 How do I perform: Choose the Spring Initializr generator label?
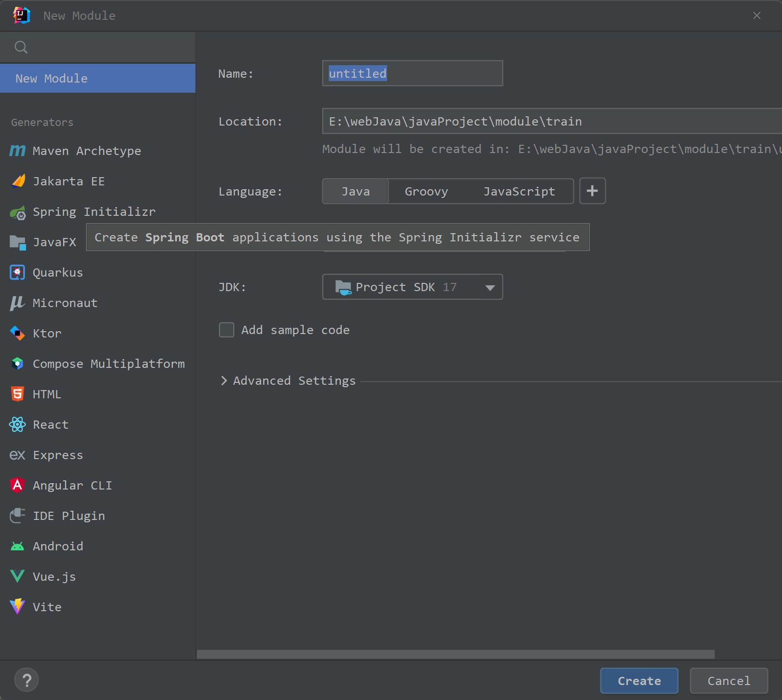pos(94,212)
